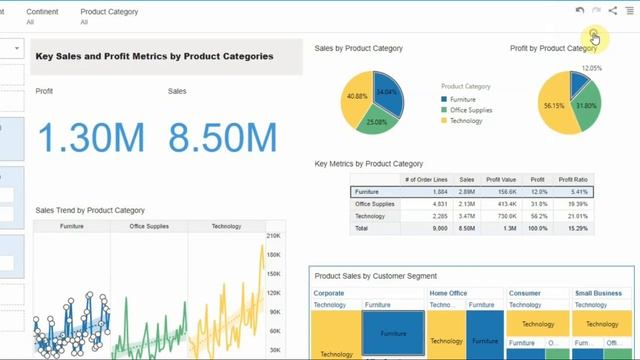640x360 pixels.
Task: Click the '# of Order Lines' column header
Action: point(426,180)
